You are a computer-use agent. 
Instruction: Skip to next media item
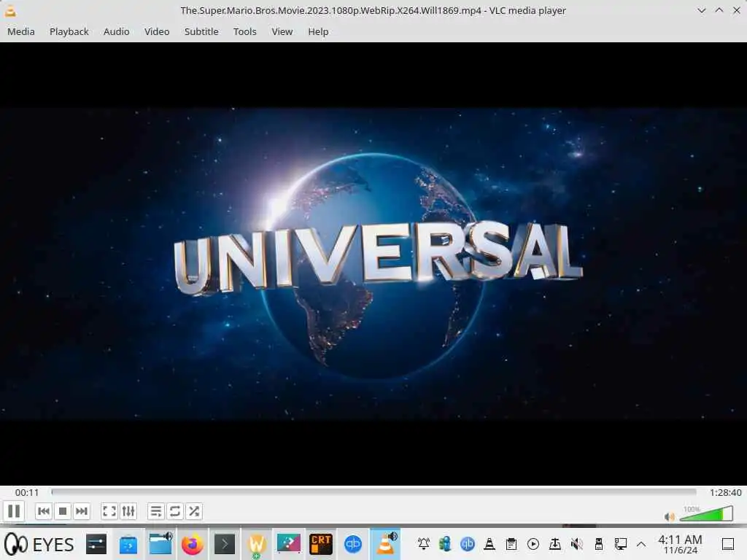point(82,511)
